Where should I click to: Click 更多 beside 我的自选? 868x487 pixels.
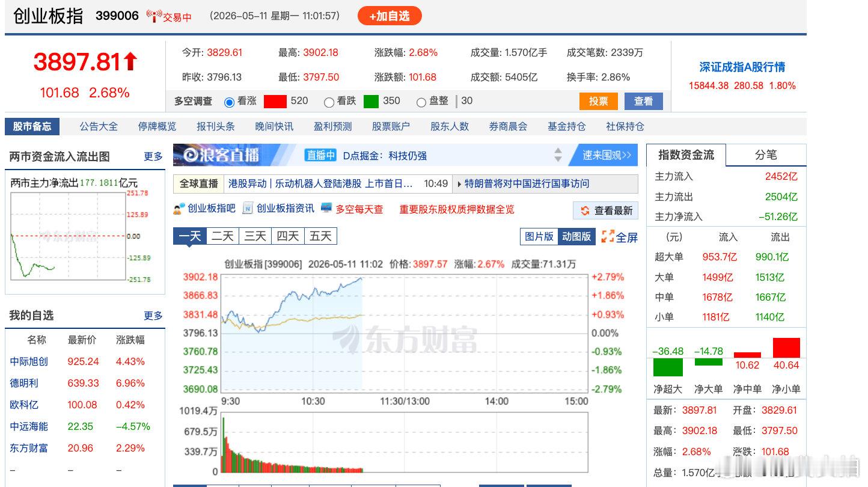coord(153,316)
